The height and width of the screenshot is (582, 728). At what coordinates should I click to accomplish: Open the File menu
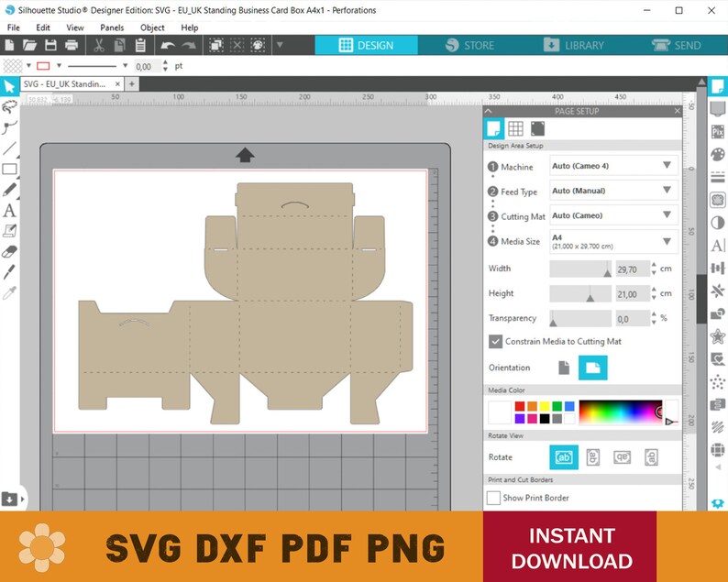click(14, 27)
